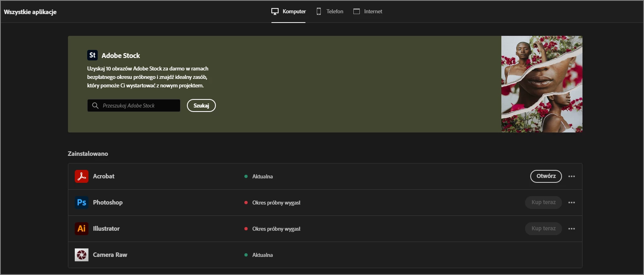Image resolution: width=644 pixels, height=275 pixels.
Task: Switch to the Komputer tab
Action: [289, 11]
